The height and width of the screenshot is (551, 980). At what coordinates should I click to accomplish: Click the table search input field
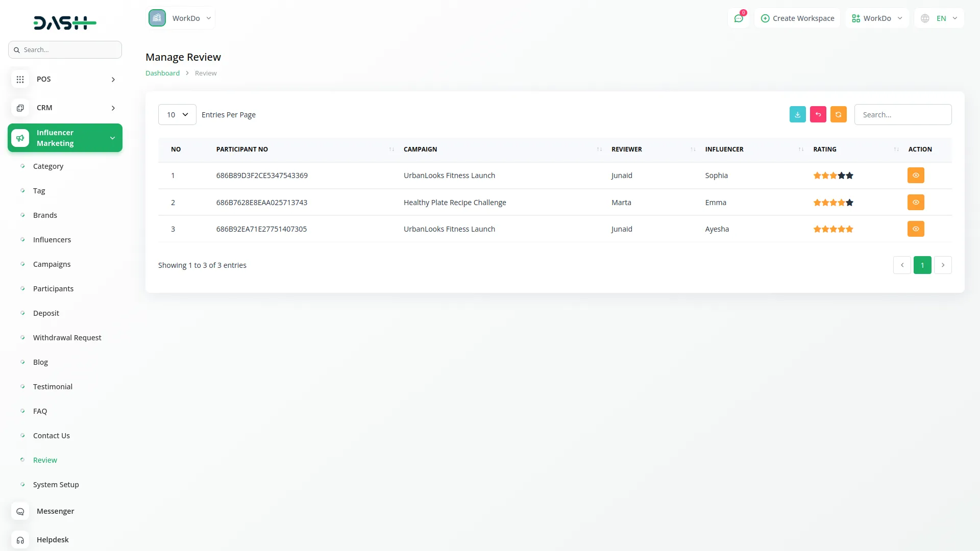pyautogui.click(x=902, y=115)
